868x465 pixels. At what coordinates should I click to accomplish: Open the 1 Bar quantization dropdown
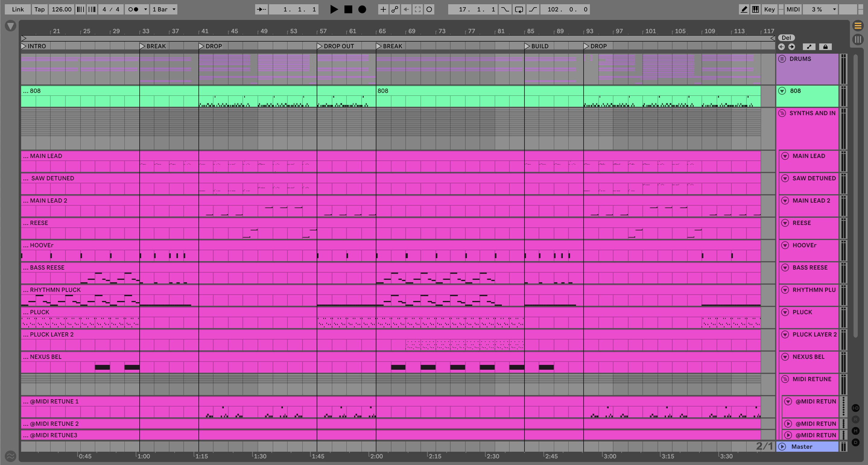pyautogui.click(x=164, y=9)
